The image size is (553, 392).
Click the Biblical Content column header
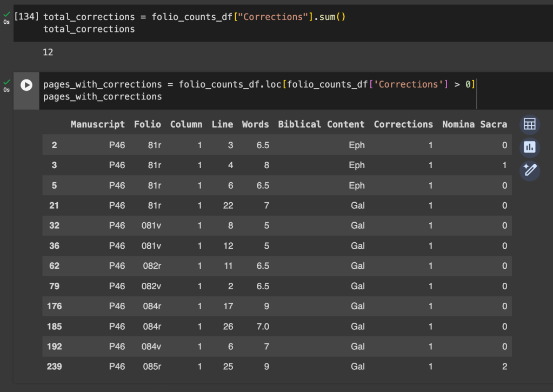pyautogui.click(x=321, y=124)
